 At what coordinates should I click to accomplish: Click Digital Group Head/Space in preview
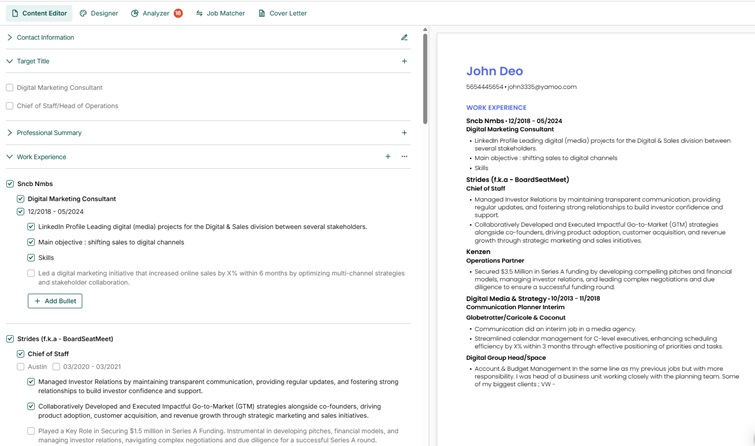click(x=506, y=358)
